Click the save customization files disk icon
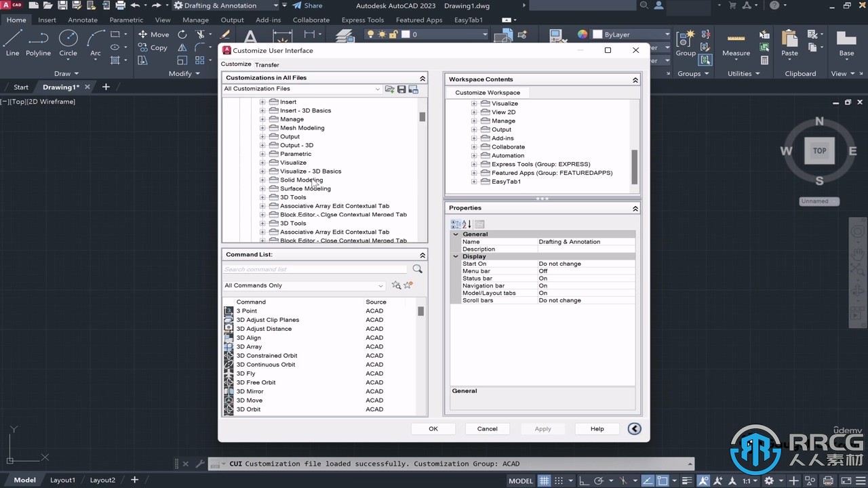The width and height of the screenshot is (868, 488). 401,89
